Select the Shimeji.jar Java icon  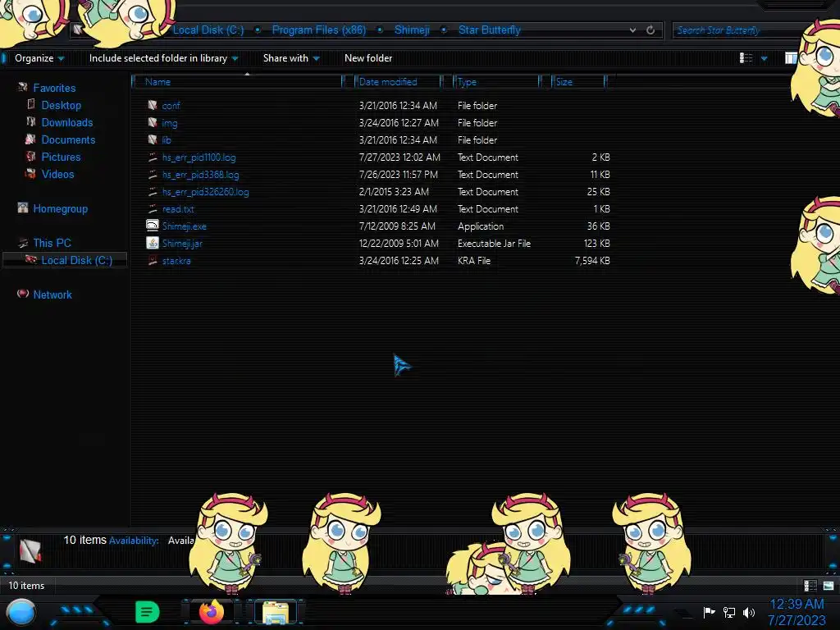click(153, 243)
